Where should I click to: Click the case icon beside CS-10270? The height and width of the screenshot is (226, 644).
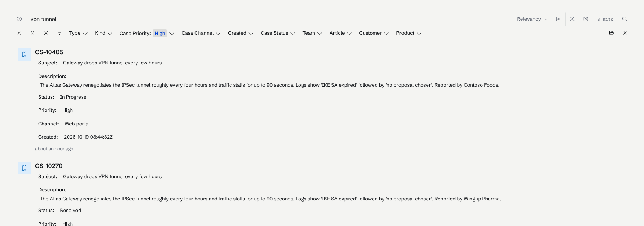point(24,168)
